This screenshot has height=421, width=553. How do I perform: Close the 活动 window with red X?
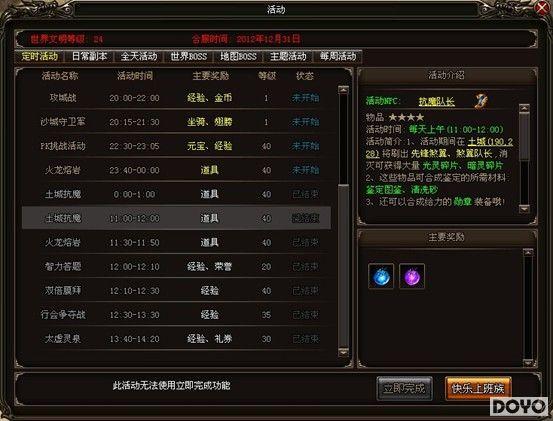click(542, 8)
